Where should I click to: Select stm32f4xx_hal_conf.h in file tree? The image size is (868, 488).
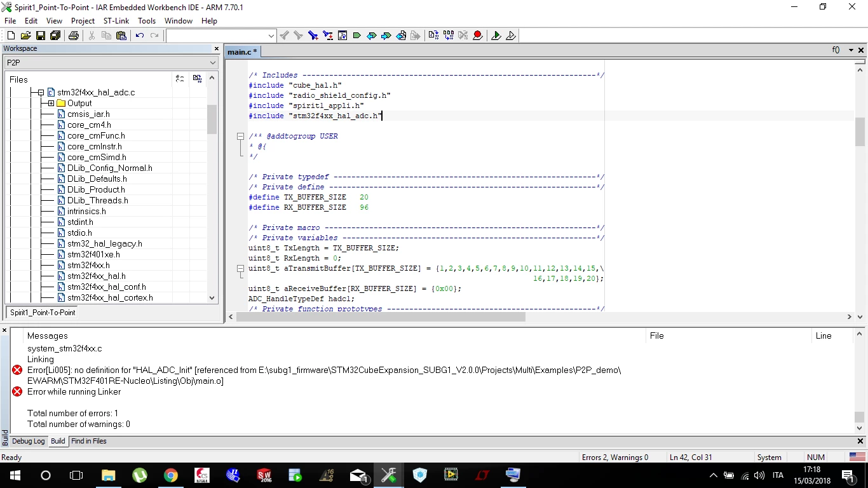pyautogui.click(x=107, y=287)
